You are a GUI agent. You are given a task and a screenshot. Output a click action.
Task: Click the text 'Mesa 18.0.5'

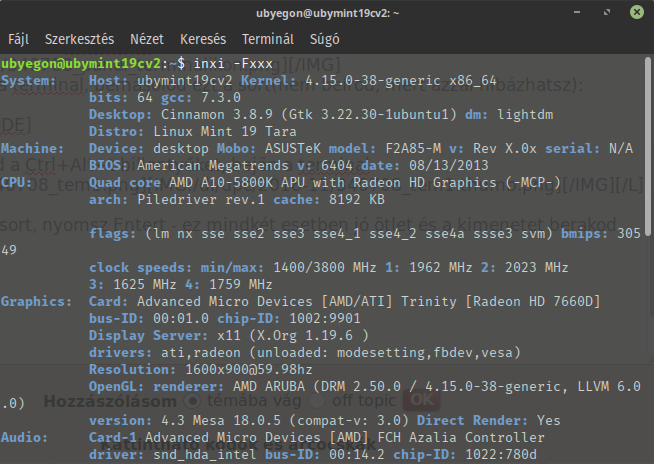coord(237,421)
